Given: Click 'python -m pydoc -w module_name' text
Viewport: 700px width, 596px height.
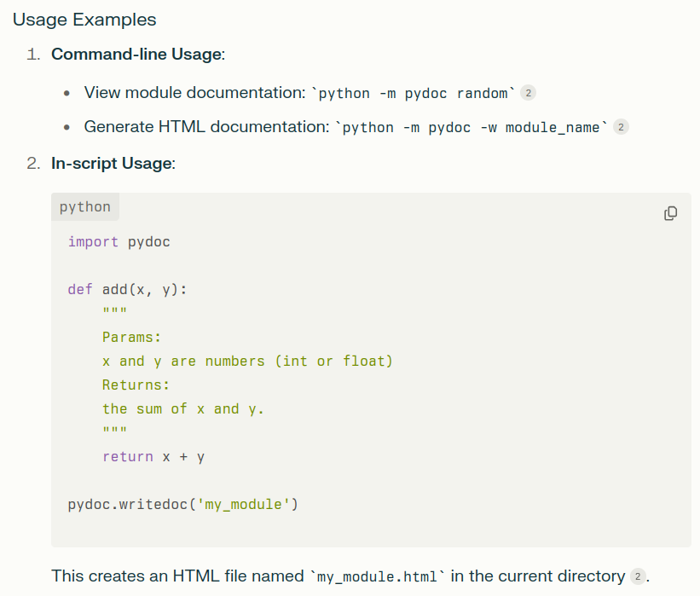Looking at the screenshot, I should (471, 128).
